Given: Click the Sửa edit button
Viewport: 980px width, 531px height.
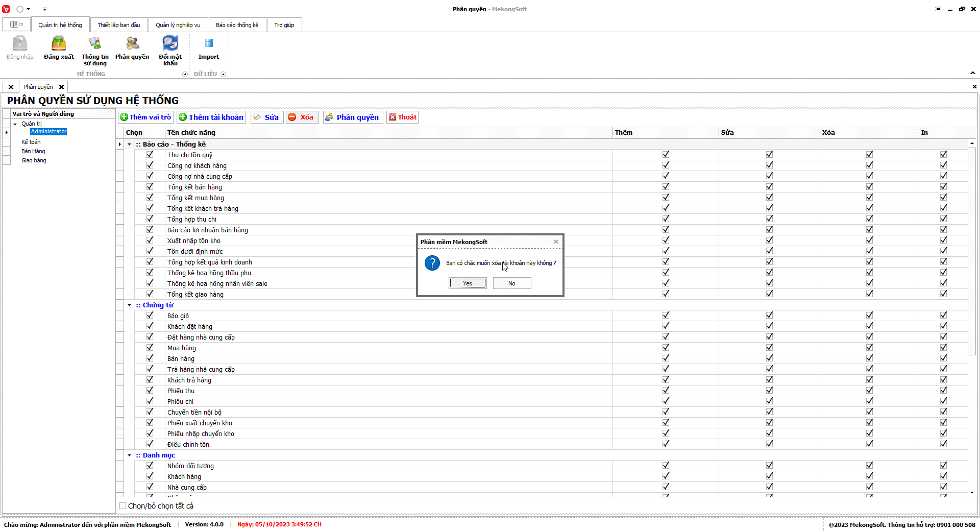Looking at the screenshot, I should click(x=266, y=117).
